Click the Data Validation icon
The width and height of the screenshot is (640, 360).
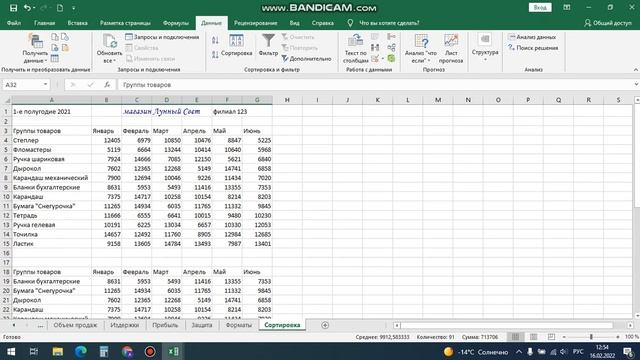point(375,59)
